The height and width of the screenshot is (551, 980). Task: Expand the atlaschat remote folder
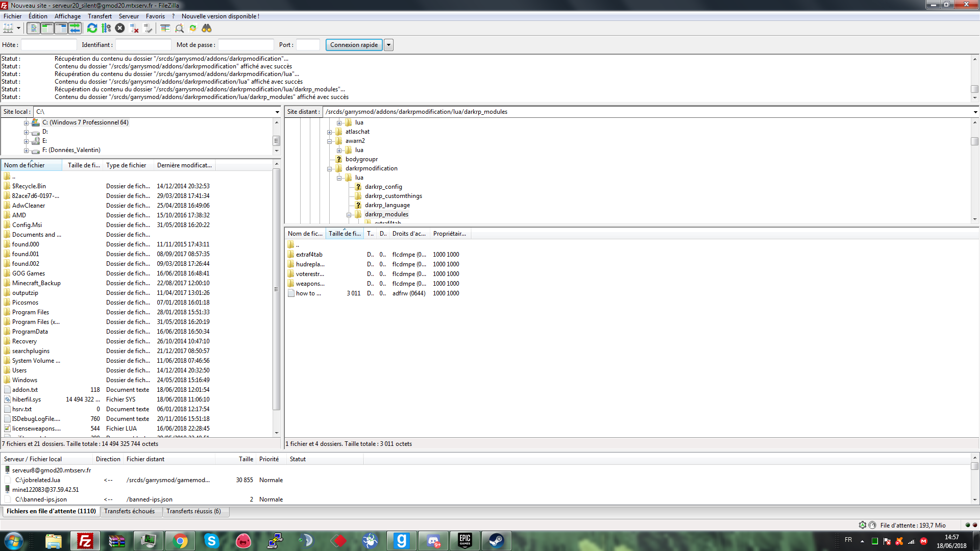[x=329, y=132]
